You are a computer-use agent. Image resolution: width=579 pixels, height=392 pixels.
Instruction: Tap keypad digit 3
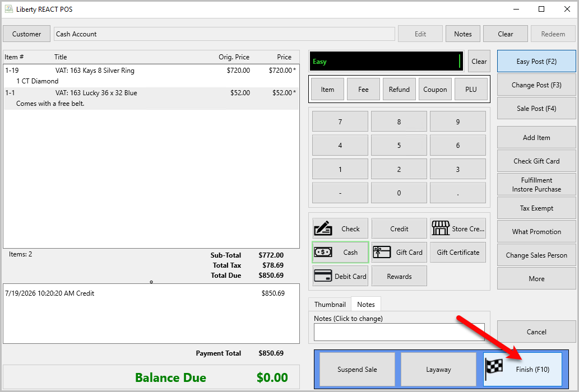click(457, 169)
